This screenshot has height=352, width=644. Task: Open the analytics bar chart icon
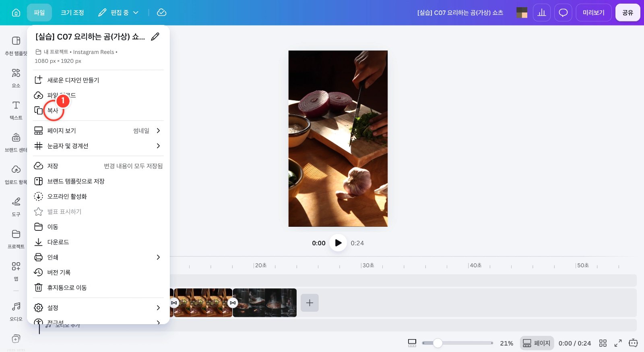coord(542,12)
